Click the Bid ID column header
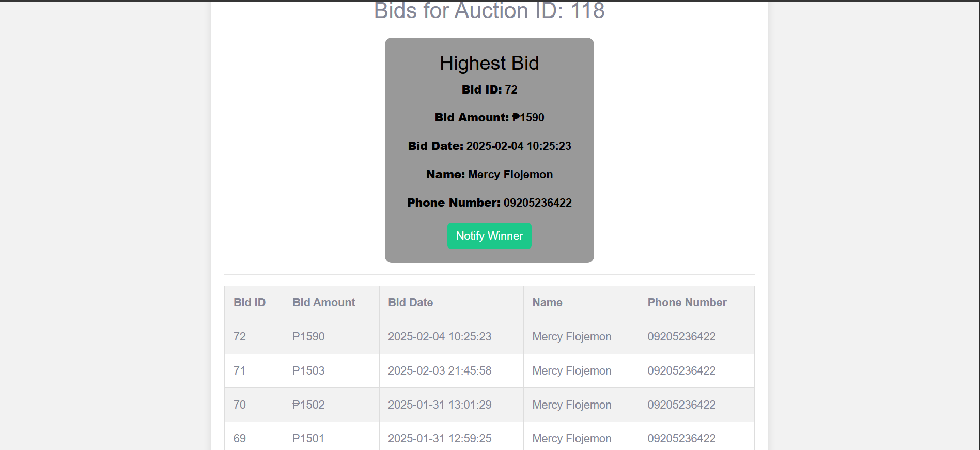Screen dimensions: 980x450 250,303
